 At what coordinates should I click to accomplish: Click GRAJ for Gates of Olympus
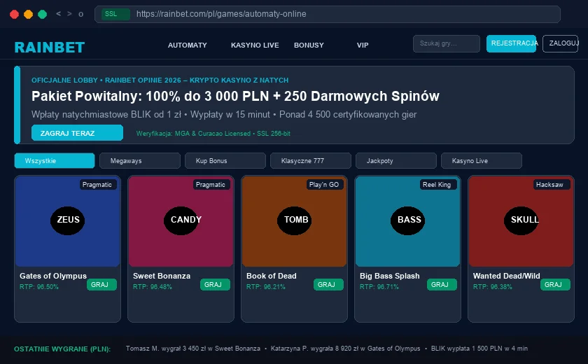coord(101,284)
